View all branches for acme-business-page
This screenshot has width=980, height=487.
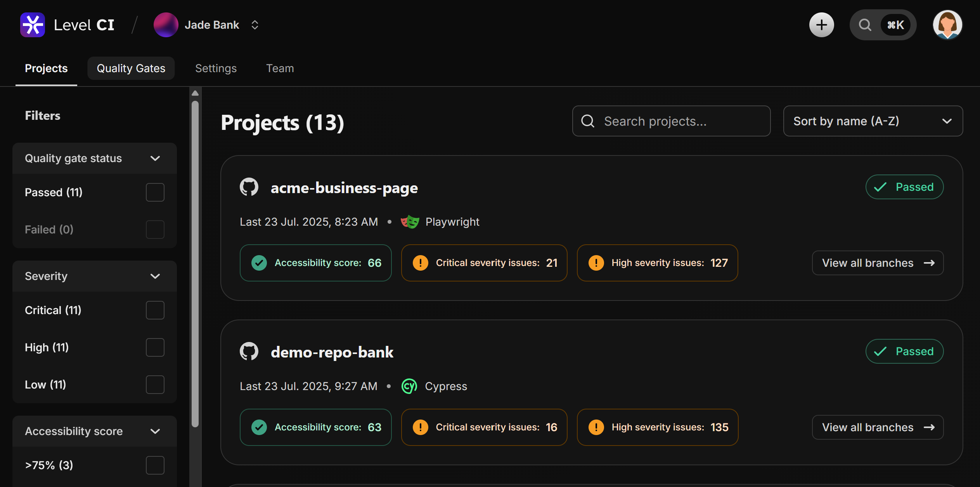coord(878,263)
